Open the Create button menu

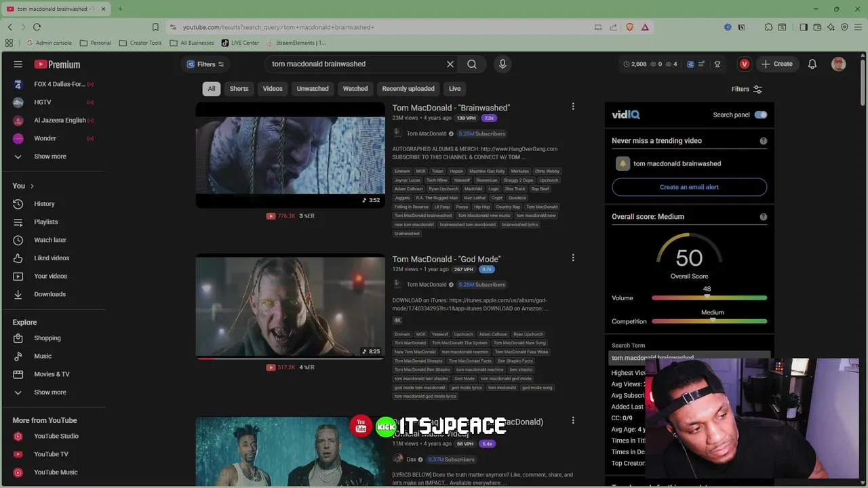pos(777,64)
